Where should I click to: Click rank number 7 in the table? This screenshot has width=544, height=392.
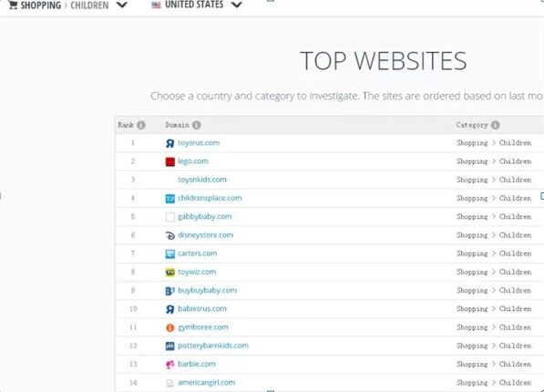point(132,253)
